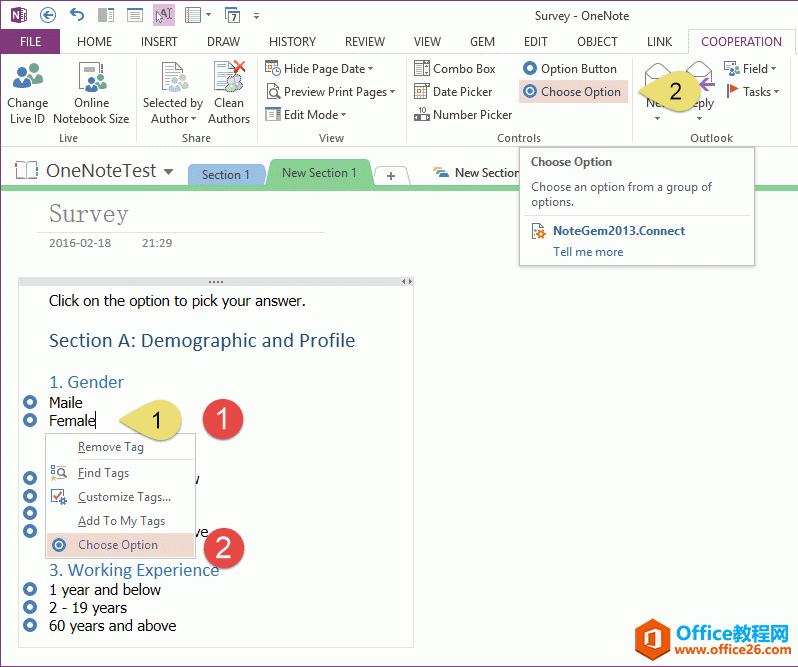Click the Change Live ID icon
The width and height of the screenshot is (798, 667).
[x=27, y=77]
